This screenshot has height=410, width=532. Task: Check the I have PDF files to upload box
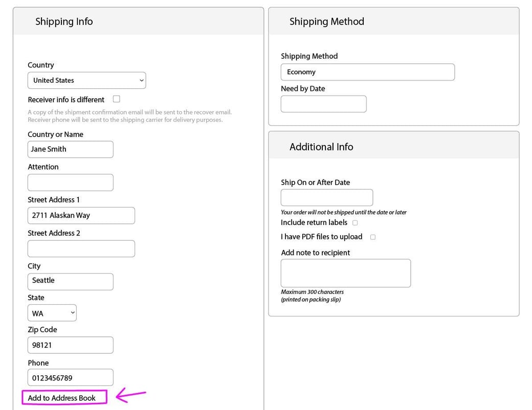tap(373, 237)
